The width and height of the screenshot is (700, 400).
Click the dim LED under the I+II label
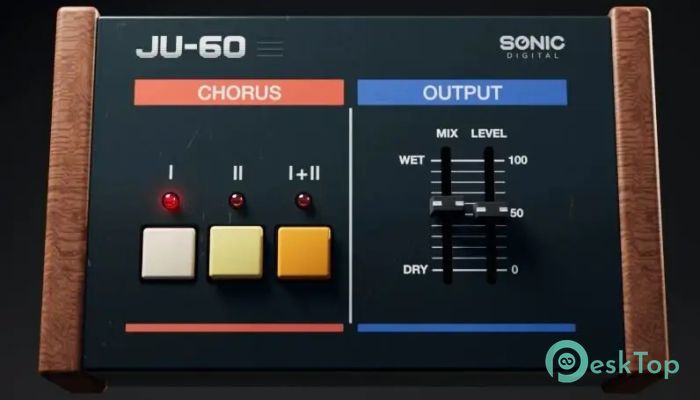tap(304, 200)
